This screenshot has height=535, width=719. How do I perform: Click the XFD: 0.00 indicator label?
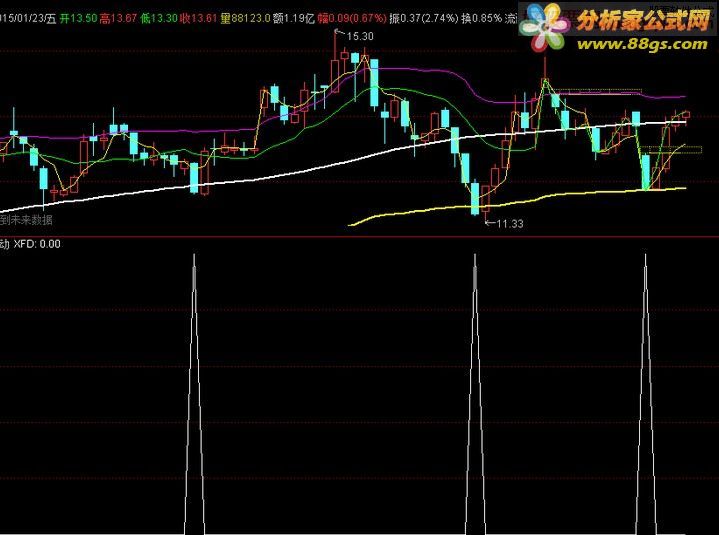coord(37,244)
